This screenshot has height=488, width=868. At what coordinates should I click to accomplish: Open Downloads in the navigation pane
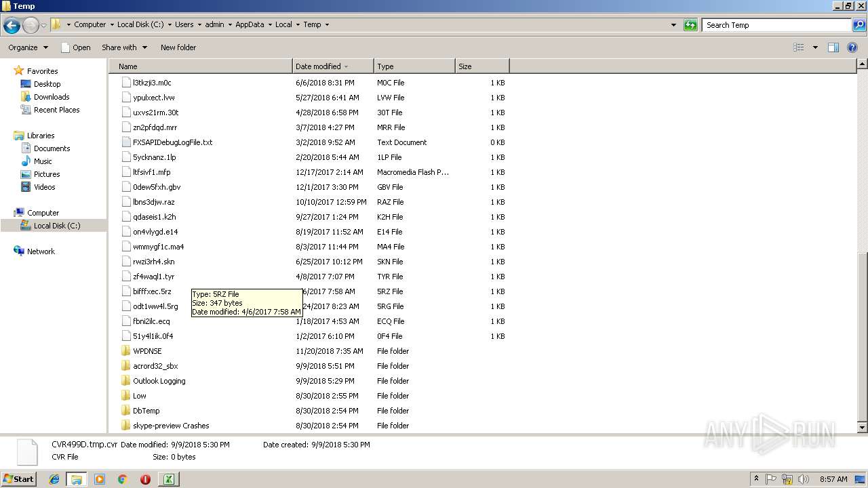[52, 97]
